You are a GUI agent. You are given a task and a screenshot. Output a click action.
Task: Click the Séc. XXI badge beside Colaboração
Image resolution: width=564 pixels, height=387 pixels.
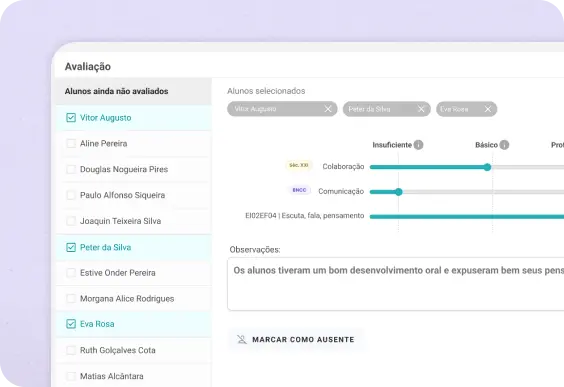click(299, 165)
